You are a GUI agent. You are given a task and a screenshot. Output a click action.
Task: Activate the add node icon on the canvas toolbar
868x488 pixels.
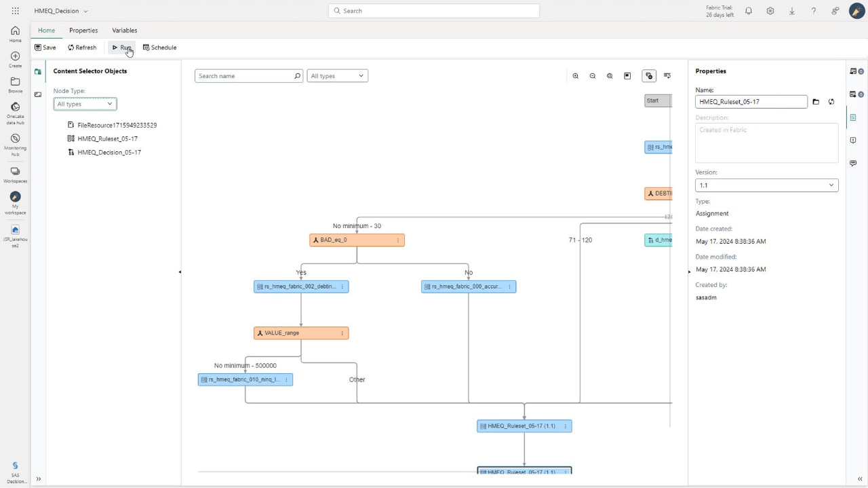point(649,76)
